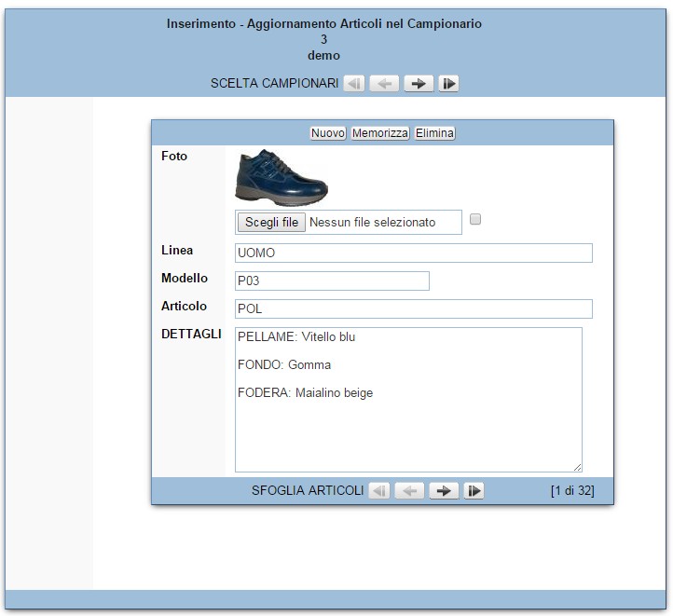The height and width of the screenshot is (616, 673).
Task: Click the 'Nessun file selezionato' text
Action: click(372, 222)
